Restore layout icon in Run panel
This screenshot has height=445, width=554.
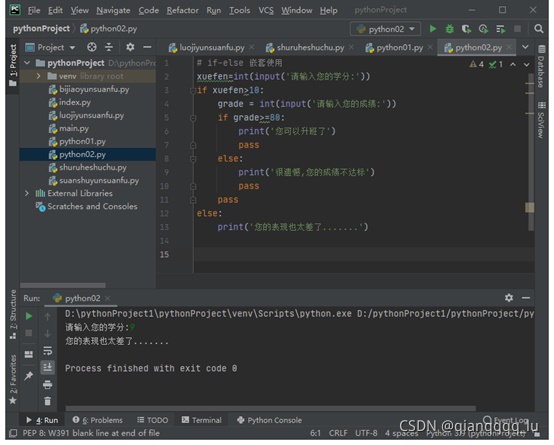(29, 354)
